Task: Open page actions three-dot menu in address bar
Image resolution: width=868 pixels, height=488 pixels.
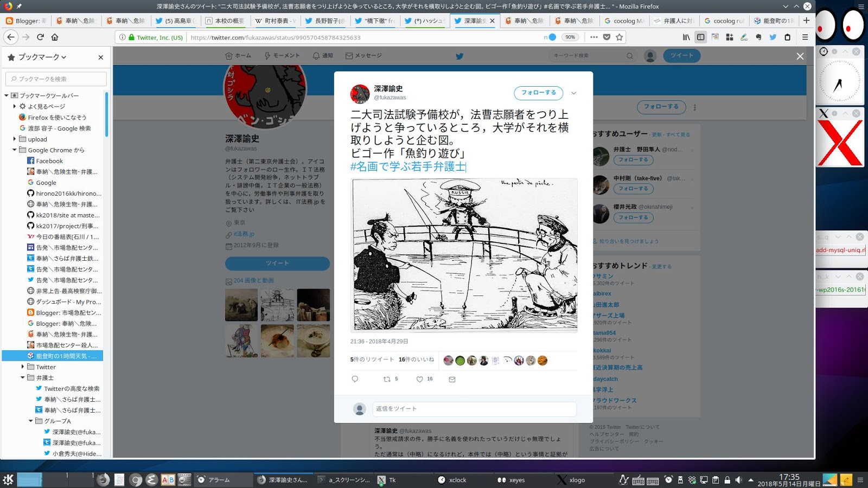Action: point(593,37)
